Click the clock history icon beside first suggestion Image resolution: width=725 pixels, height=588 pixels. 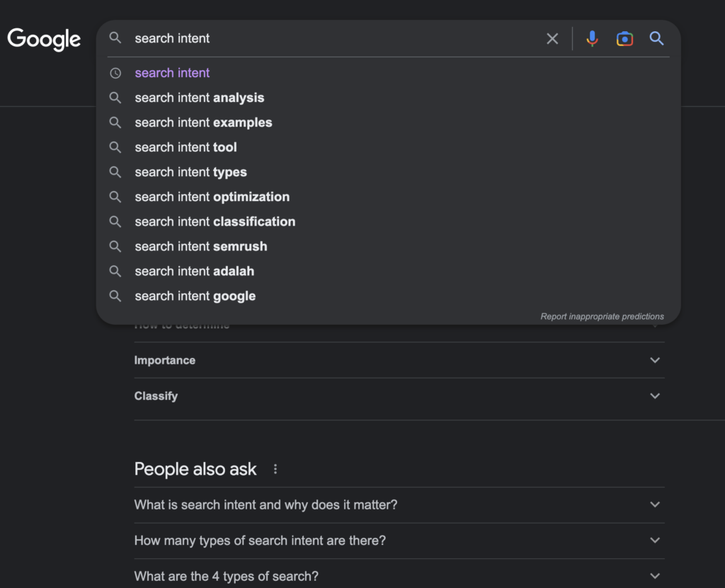(115, 73)
